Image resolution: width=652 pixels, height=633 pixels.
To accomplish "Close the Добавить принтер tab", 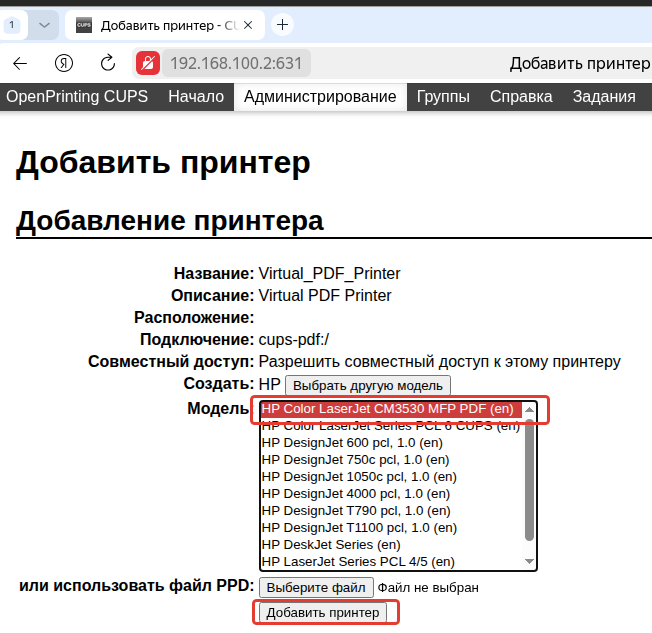I will point(248,25).
